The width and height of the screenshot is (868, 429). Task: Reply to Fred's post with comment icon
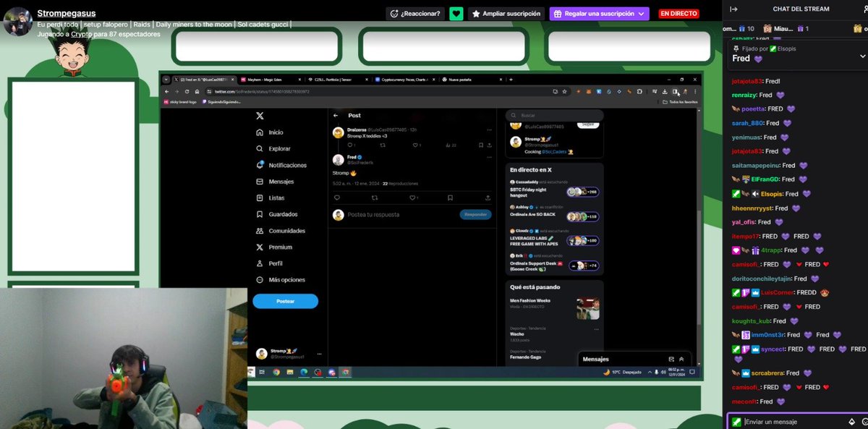pyautogui.click(x=337, y=197)
